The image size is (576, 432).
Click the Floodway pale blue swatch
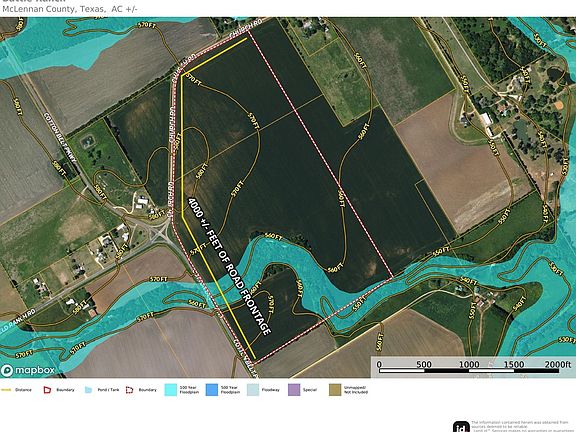(253, 390)
